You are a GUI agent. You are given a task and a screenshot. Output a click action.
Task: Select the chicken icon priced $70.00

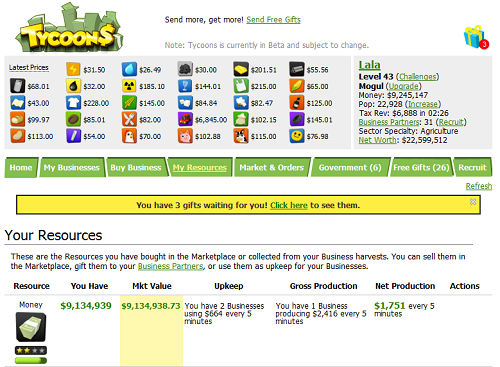129,136
